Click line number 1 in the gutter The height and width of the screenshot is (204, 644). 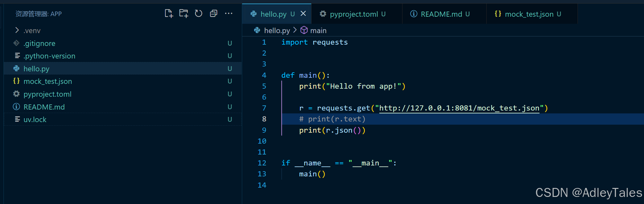[264, 42]
